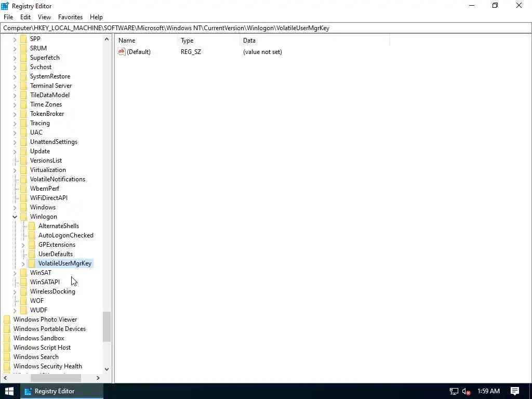Expand the WinSAT key
This screenshot has height=399, width=532.
point(15,273)
